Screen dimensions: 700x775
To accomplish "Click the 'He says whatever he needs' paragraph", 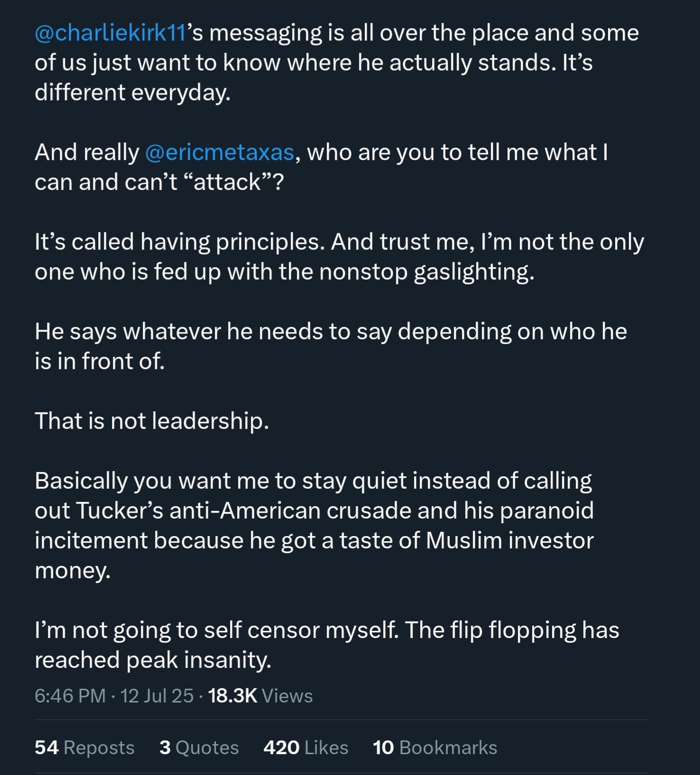I will [331, 346].
